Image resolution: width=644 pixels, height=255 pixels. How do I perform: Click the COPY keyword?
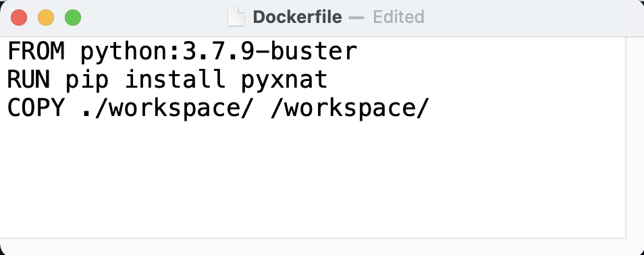point(36,109)
